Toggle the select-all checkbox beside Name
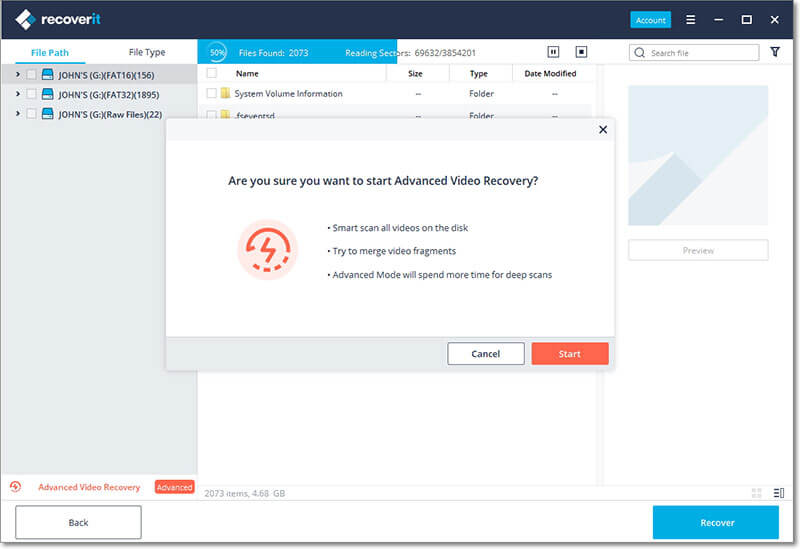Screen dimensions: 800x549 [x=211, y=73]
